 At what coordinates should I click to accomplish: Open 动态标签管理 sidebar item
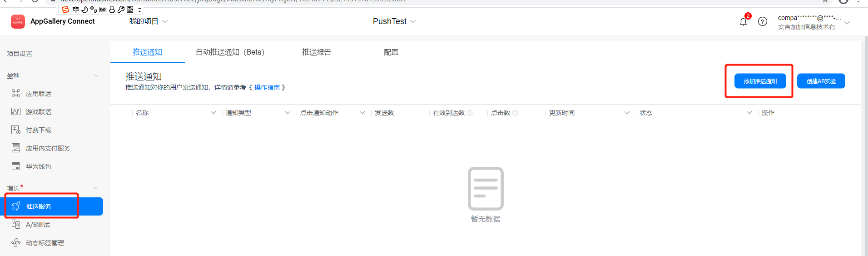[x=45, y=243]
